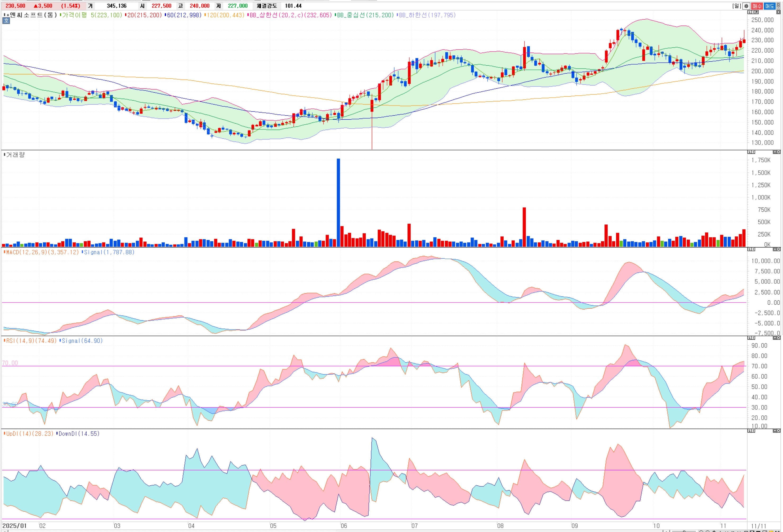Click the R scale button on price chart

(757, 12)
